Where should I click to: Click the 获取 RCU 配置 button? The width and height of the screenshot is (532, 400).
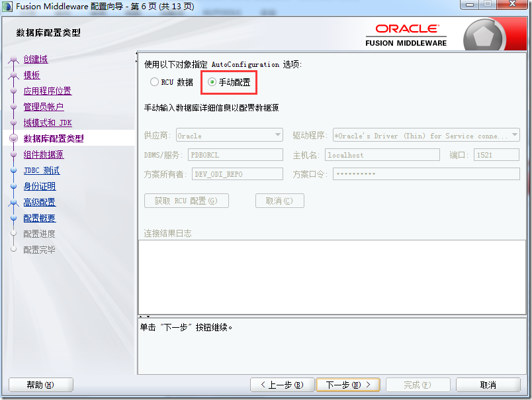[187, 201]
